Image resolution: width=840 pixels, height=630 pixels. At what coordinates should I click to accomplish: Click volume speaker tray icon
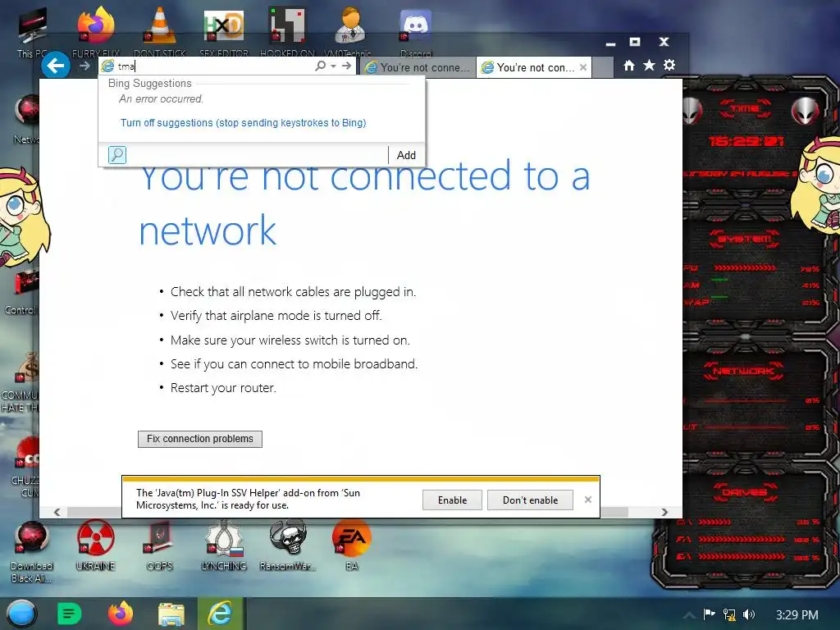click(x=749, y=614)
